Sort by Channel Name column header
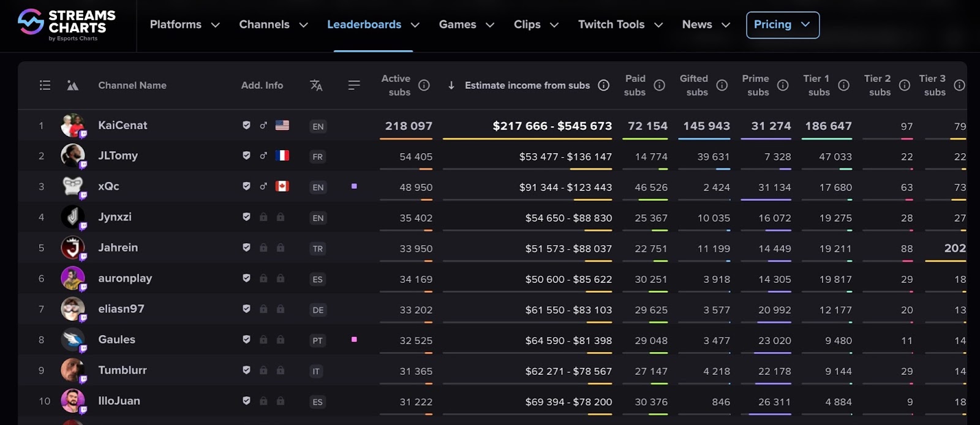Image resolution: width=980 pixels, height=425 pixels. tap(132, 85)
